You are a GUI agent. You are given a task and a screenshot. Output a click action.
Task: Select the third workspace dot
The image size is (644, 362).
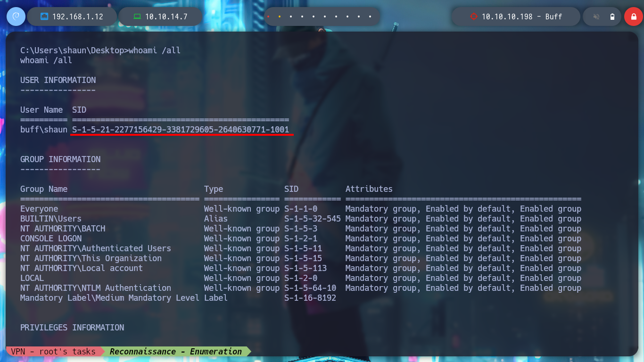291,16
